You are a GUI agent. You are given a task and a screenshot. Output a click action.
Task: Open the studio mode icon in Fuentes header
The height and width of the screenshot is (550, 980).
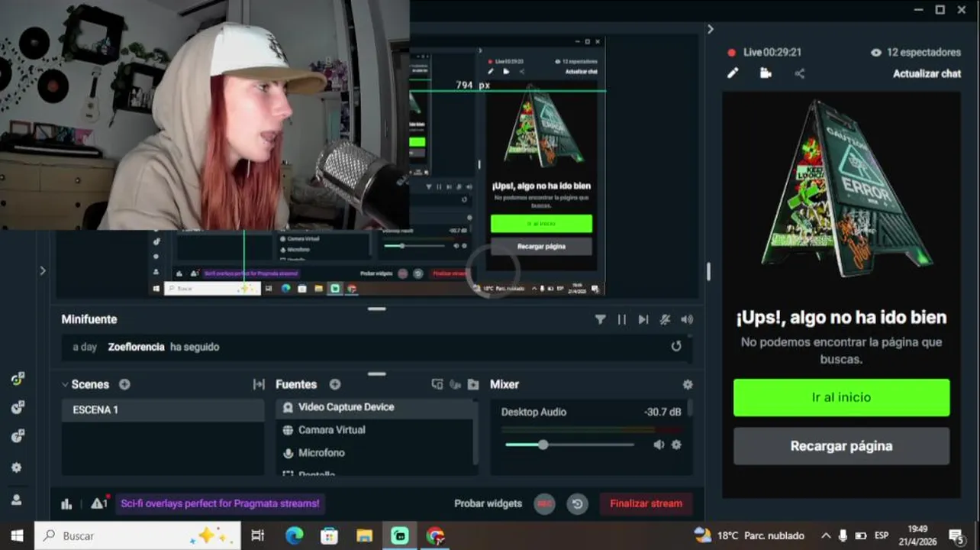[x=437, y=384]
